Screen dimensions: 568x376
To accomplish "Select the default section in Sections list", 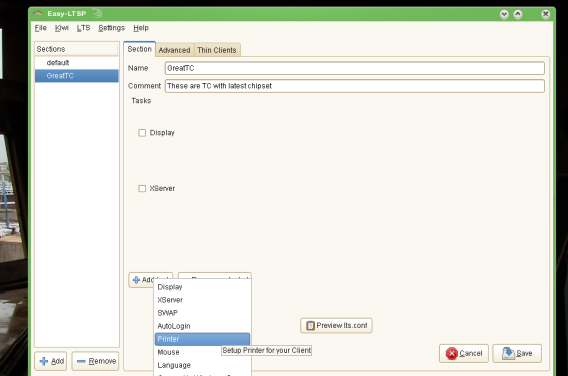I will click(x=77, y=63).
